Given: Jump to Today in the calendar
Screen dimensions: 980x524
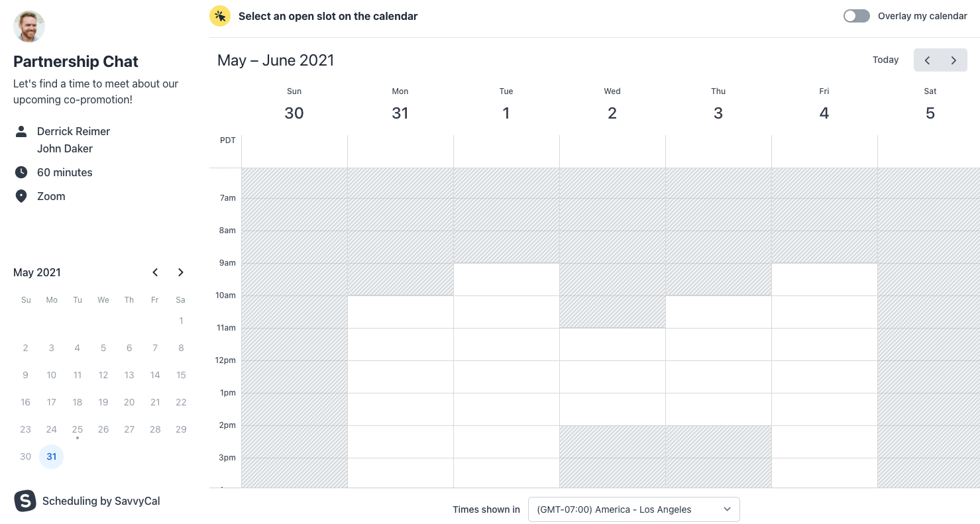Looking at the screenshot, I should point(885,60).
